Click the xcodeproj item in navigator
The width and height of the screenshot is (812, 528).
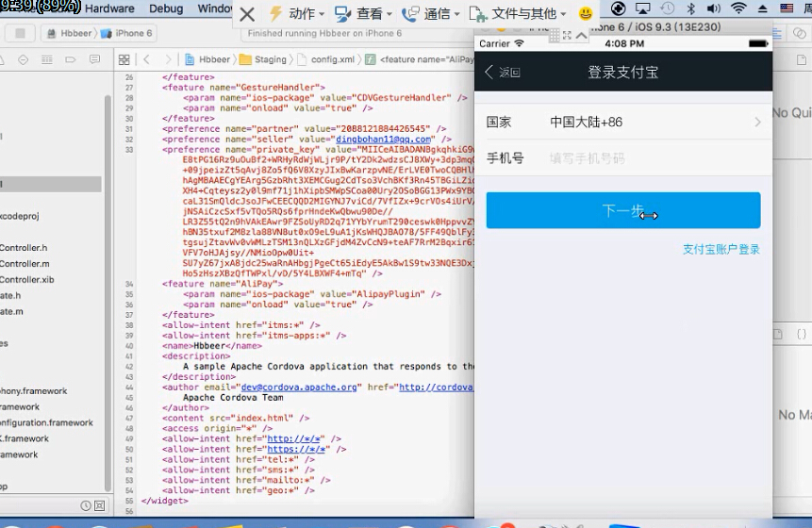[19, 216]
